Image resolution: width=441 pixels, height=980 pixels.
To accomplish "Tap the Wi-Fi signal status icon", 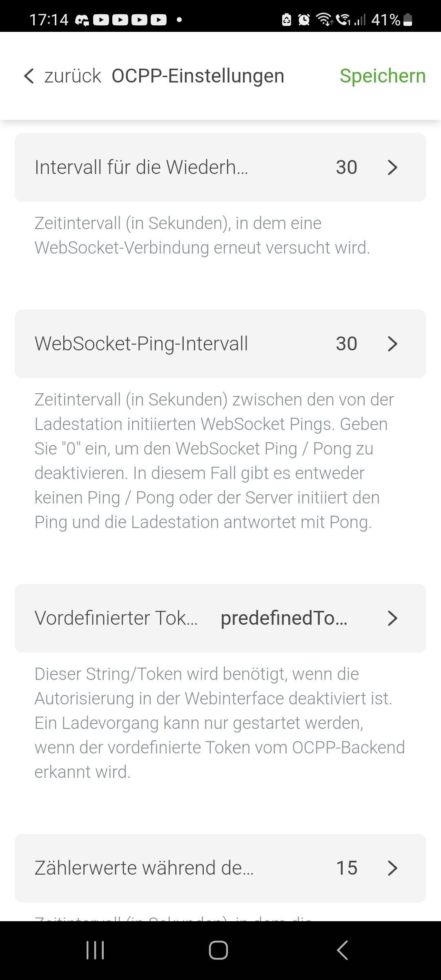I will click(x=325, y=20).
